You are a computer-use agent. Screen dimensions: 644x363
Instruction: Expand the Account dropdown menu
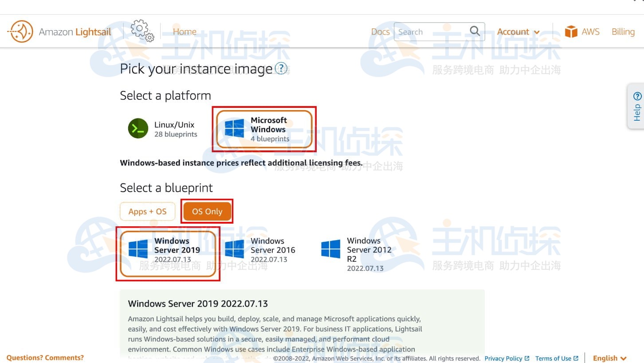coord(518,32)
